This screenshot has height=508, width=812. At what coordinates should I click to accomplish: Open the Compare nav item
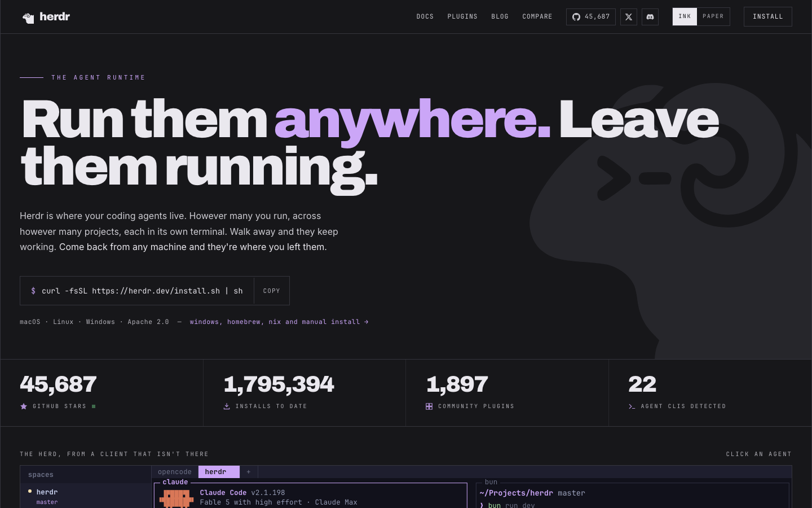click(x=537, y=17)
